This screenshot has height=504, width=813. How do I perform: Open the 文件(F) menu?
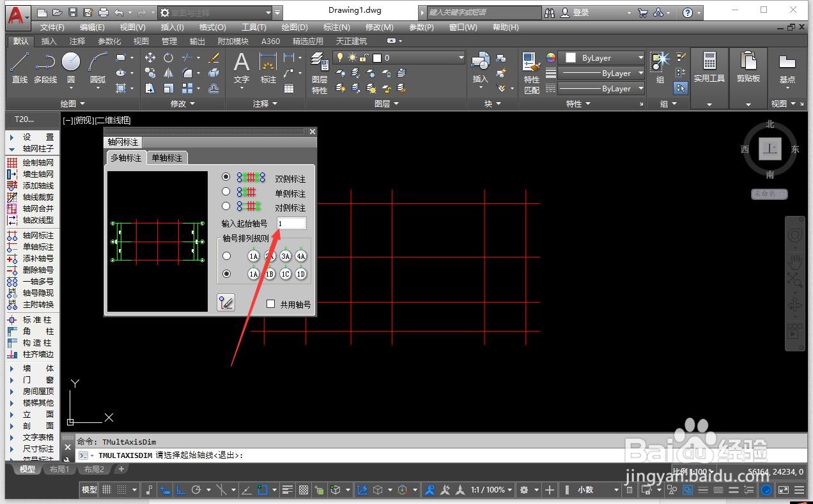(x=52, y=27)
